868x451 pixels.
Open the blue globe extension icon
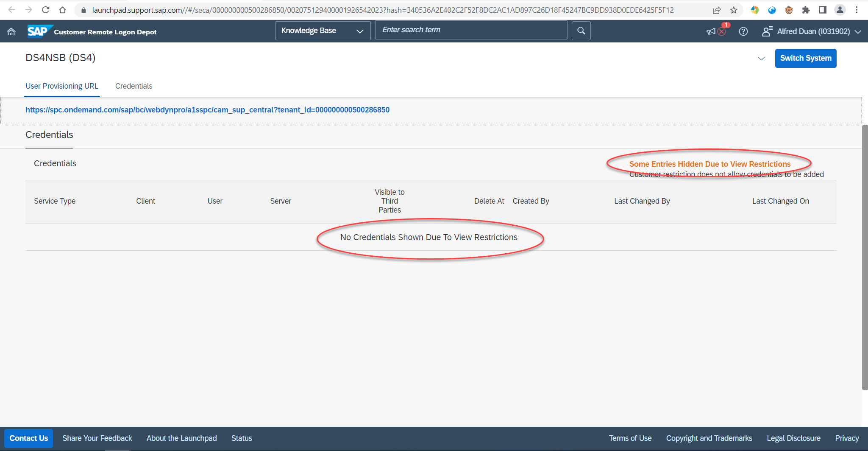pyautogui.click(x=772, y=10)
